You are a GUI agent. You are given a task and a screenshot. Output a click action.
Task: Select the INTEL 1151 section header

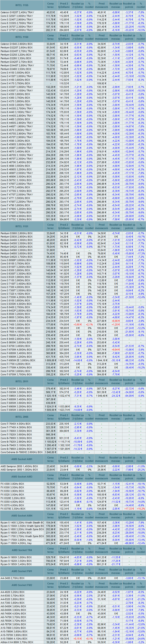tap(22, 226)
